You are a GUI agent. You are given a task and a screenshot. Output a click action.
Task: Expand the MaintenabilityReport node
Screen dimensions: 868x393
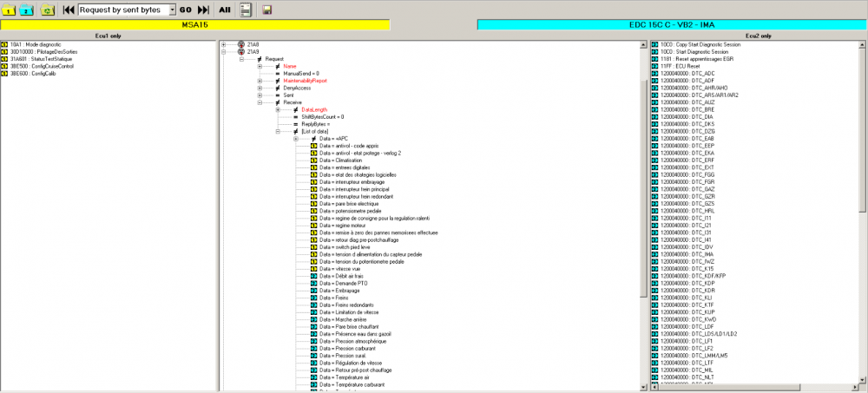tap(260, 81)
